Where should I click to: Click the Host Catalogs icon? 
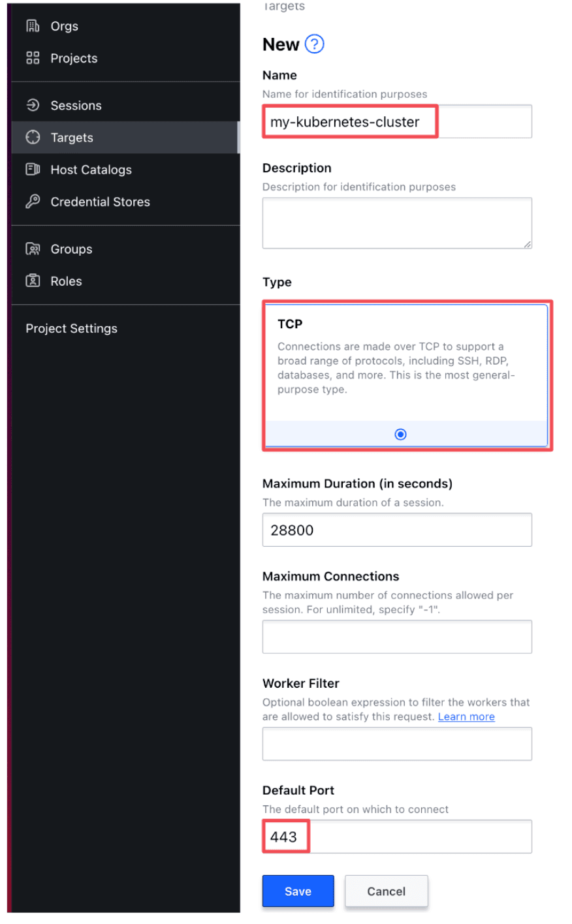[33, 170]
